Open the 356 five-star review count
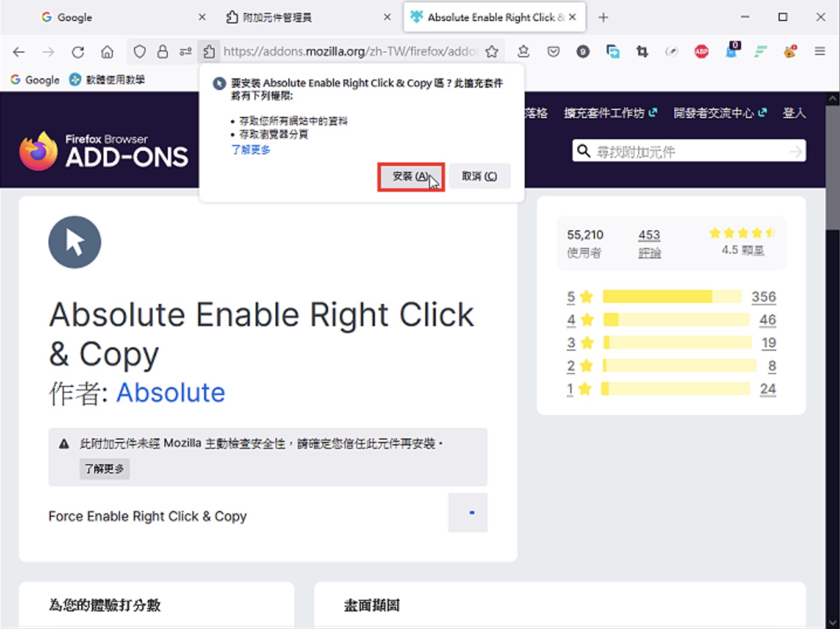 tap(763, 296)
